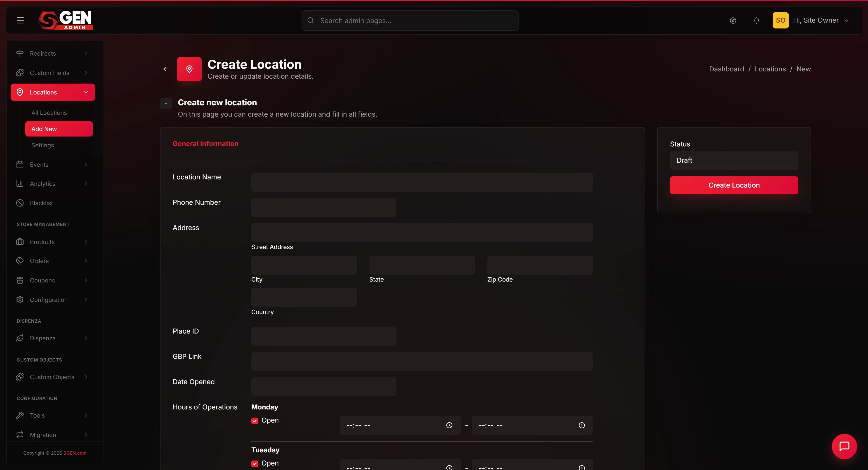Click the New breadcrumb
Viewport: 868px width, 470px height.
803,69
